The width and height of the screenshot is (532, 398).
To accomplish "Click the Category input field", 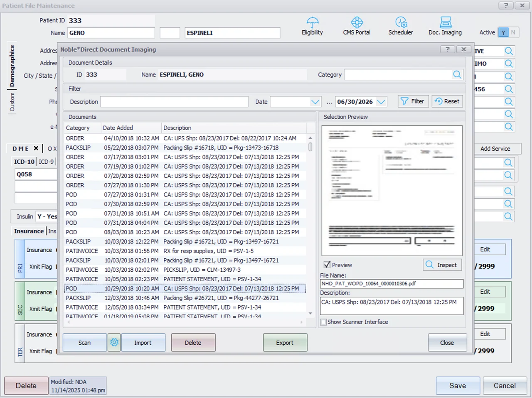I will coord(399,74).
